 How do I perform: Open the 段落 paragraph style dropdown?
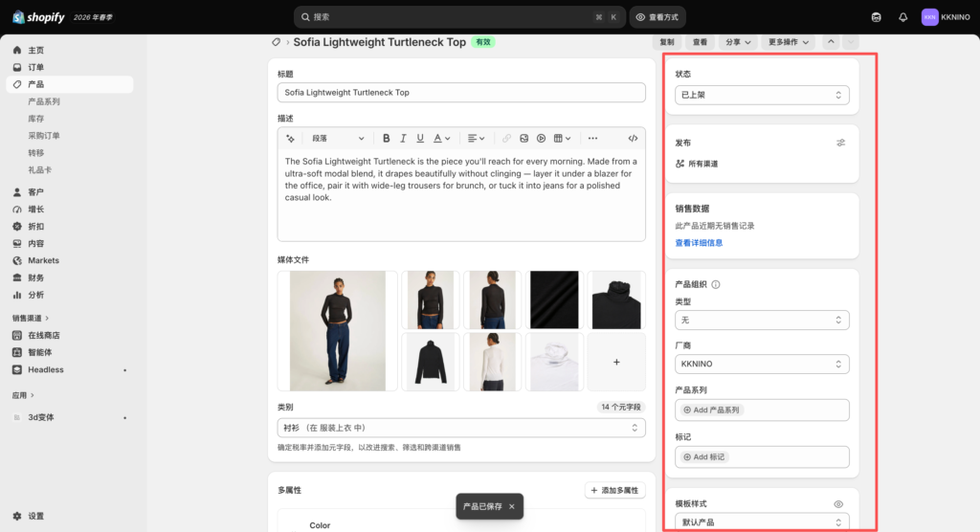(338, 138)
